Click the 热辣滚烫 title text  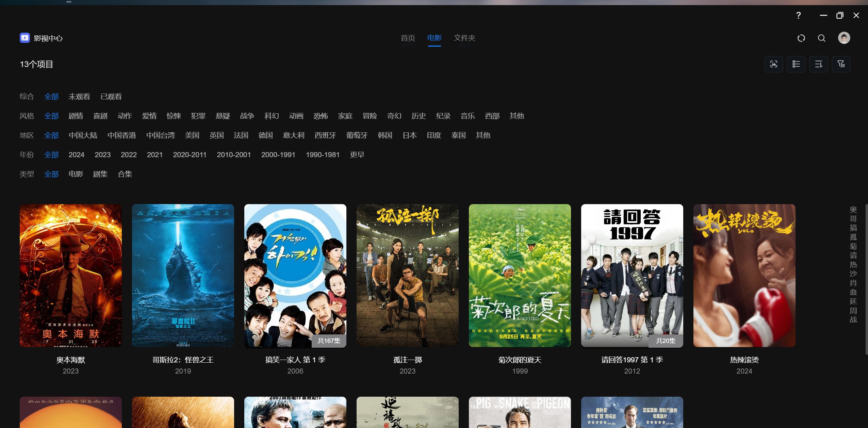point(744,360)
